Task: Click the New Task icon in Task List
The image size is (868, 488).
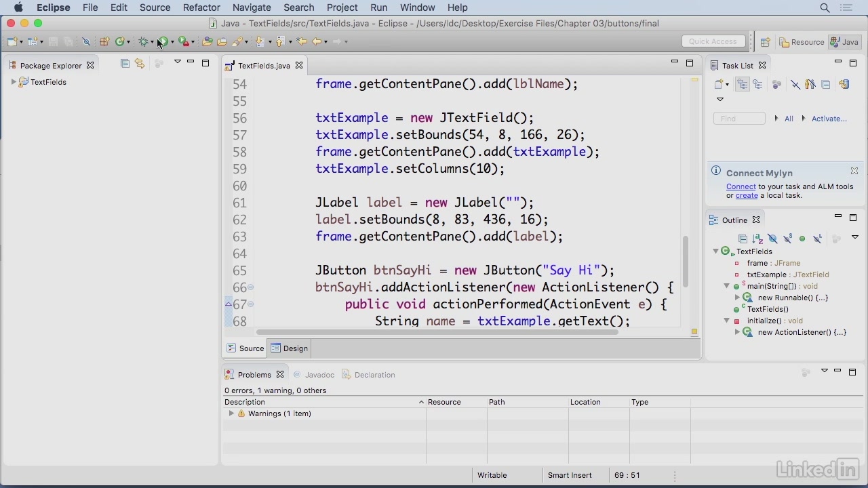Action: [719, 85]
